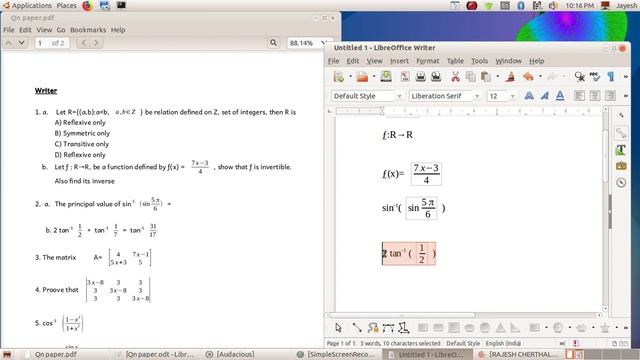Image resolution: width=640 pixels, height=360 pixels.
Task: Open sidebar Styles (T) panel
Action: 621,150
